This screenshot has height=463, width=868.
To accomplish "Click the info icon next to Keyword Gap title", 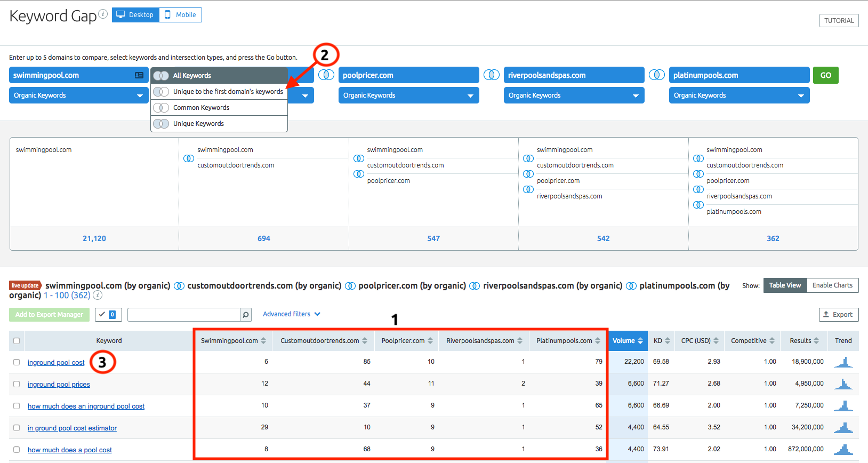I will pyautogui.click(x=103, y=13).
